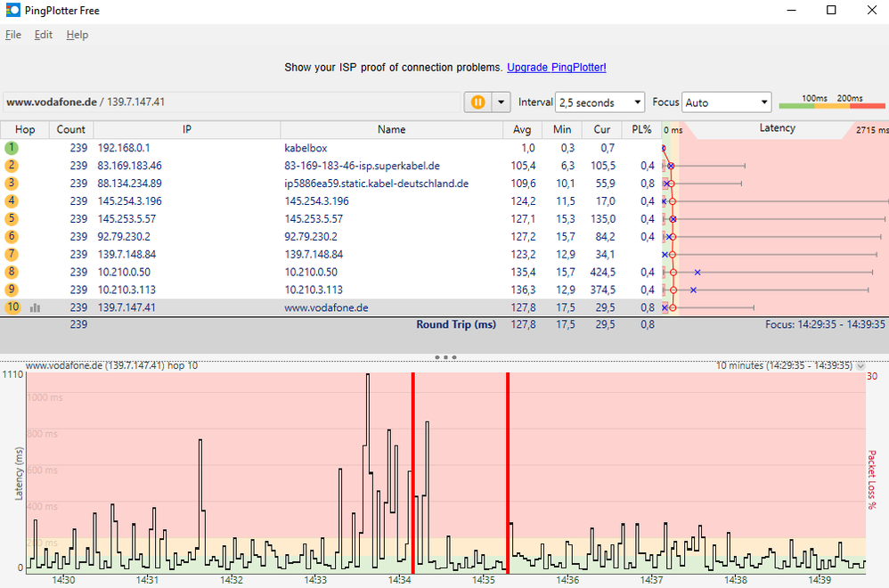Click the PingPlotter app icon in title bar
889x588 pixels.
point(12,10)
